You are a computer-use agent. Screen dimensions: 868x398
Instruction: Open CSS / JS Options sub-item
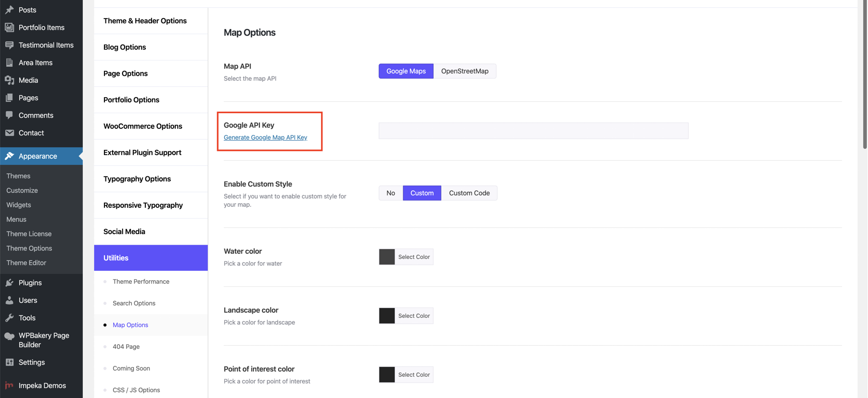coord(136,390)
